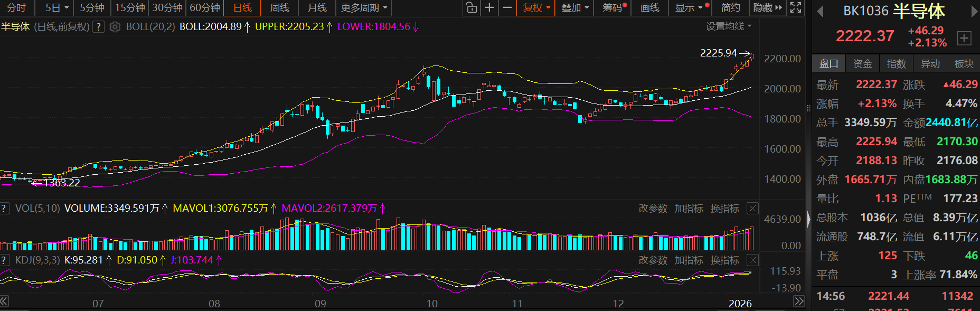The height and width of the screenshot is (311, 980).
Task: Select the 资金 tab in quote panel
Action: pos(862,64)
